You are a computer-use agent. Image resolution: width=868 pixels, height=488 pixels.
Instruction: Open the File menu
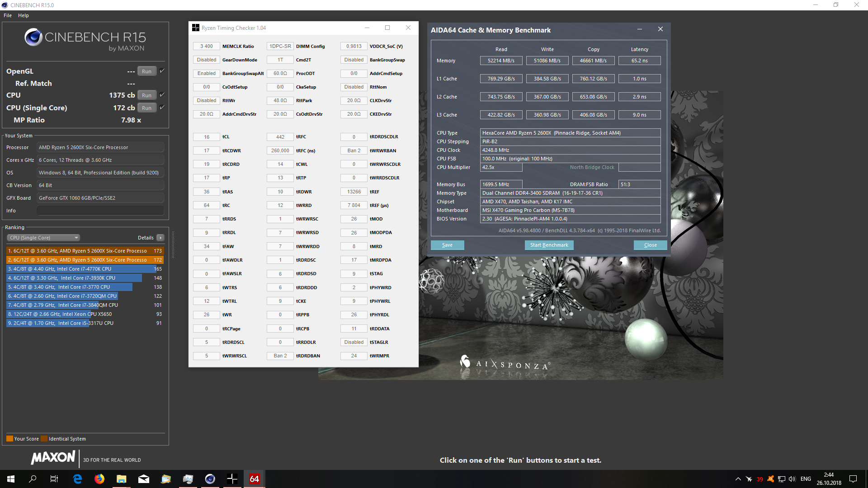point(8,15)
